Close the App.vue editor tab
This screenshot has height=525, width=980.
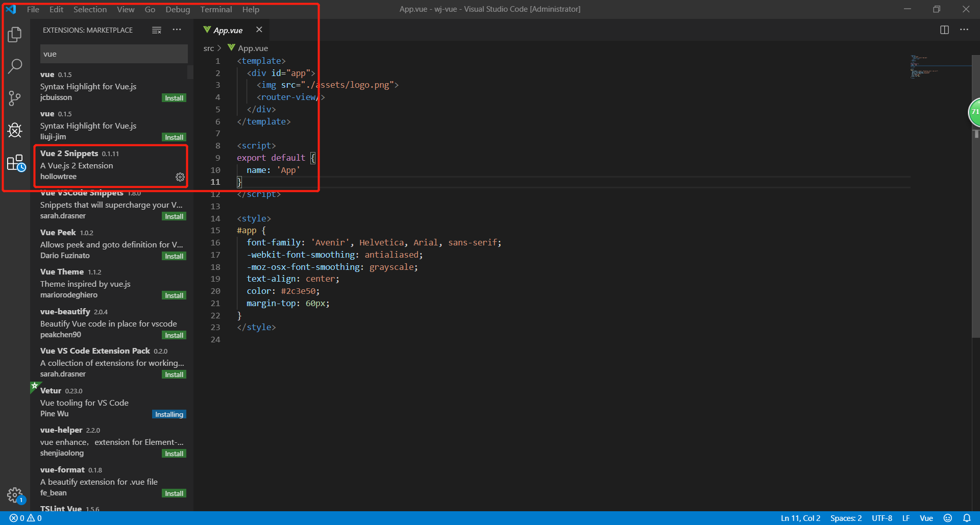tap(259, 30)
